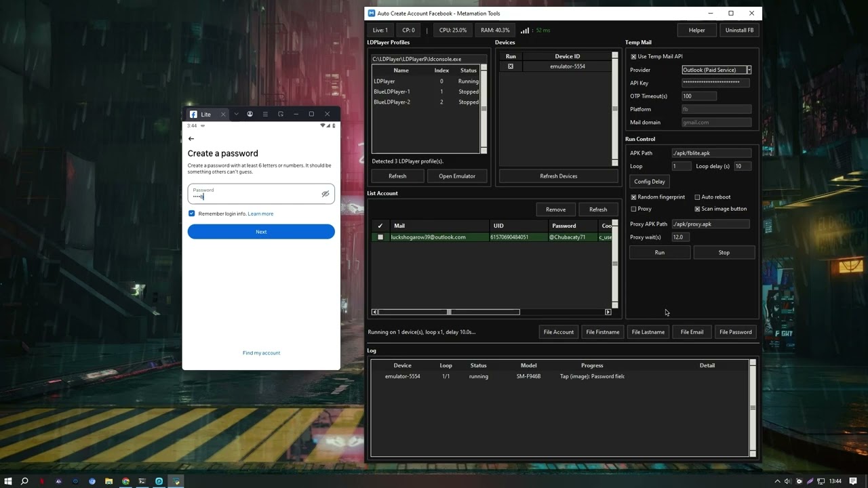Viewport: 868px width, 488px height.
Task: Enable Auto reboot checkbox
Action: tap(697, 197)
